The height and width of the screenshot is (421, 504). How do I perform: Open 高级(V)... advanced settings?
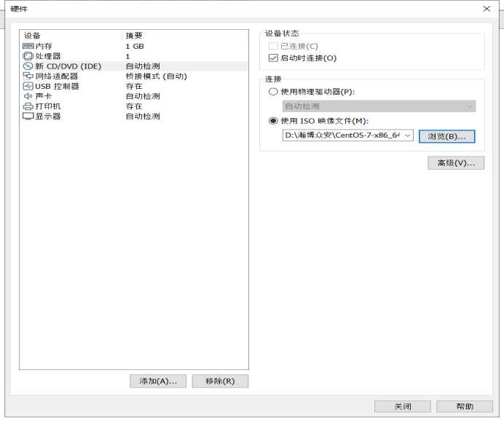pos(456,163)
